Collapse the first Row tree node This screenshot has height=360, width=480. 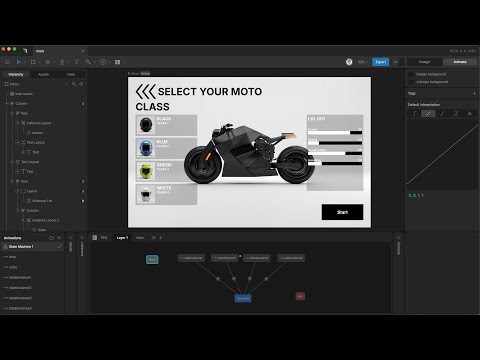click(x=12, y=113)
